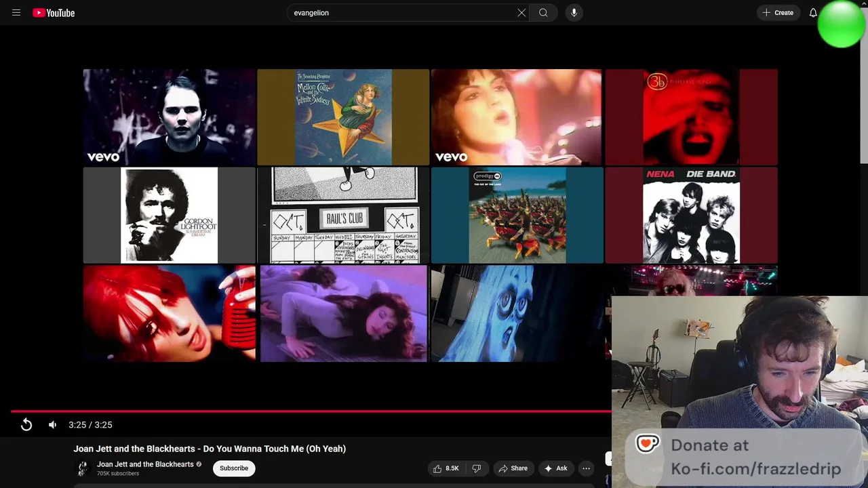Share the video
The height and width of the screenshot is (488, 868).
[513, 468]
